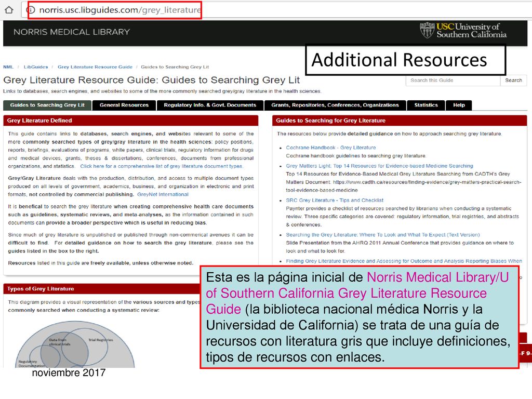Image resolution: width=532 pixels, height=399 pixels.
Task: Click the Types of Grey Literature box header
Action: point(102,289)
